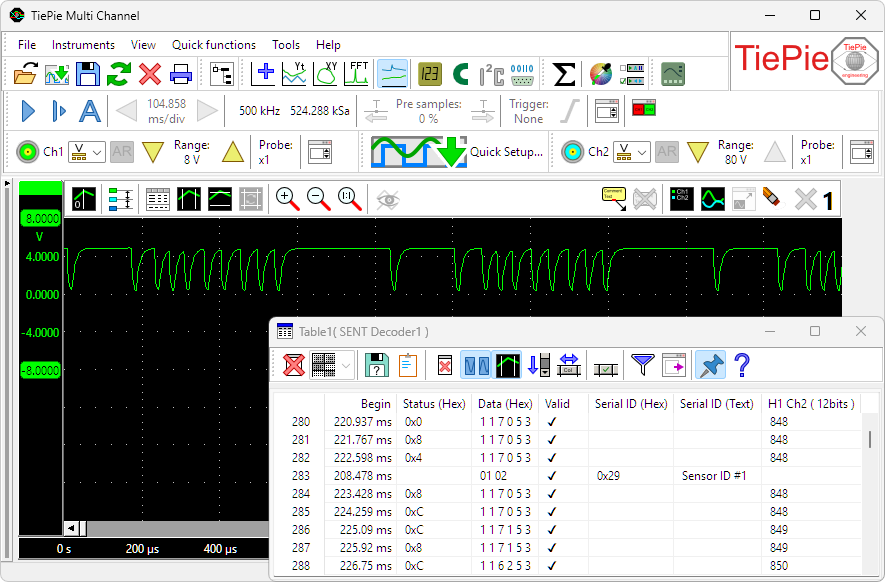Click the Trigger: None label
885x582 pixels.
528,111
